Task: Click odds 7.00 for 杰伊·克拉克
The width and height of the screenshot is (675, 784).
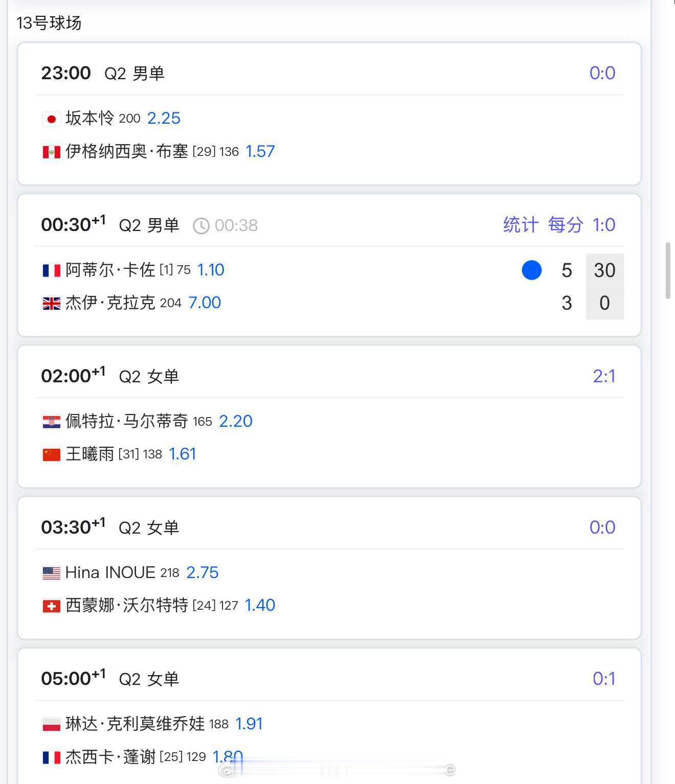Action: 205,303
